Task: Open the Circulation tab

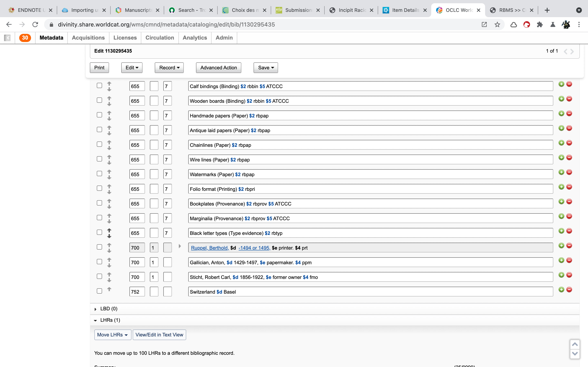Action: tap(160, 38)
